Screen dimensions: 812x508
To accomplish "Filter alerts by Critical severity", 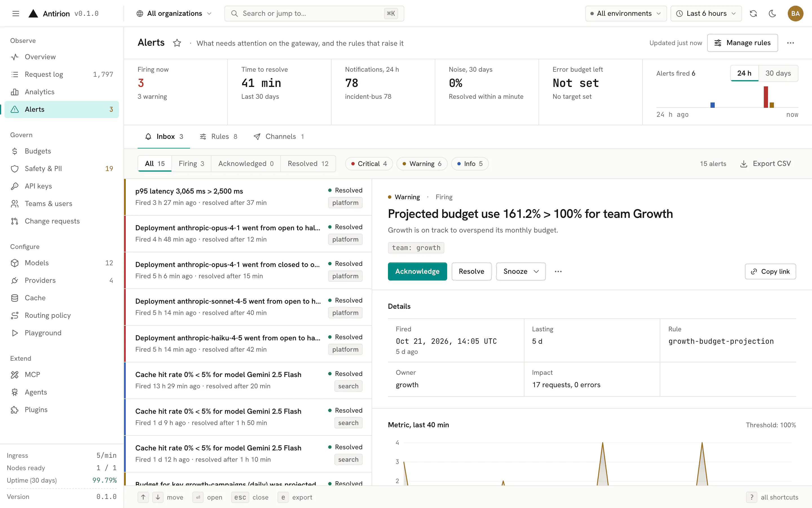I will (x=369, y=164).
